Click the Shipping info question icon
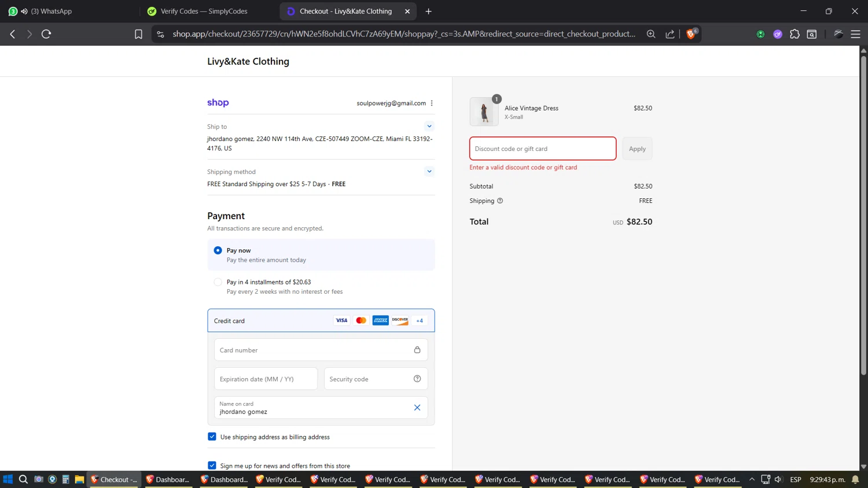This screenshot has height=488, width=868. (500, 201)
